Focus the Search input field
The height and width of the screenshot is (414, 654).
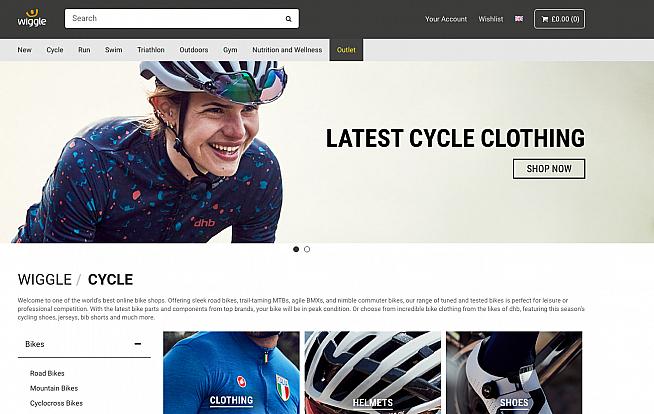click(x=175, y=19)
